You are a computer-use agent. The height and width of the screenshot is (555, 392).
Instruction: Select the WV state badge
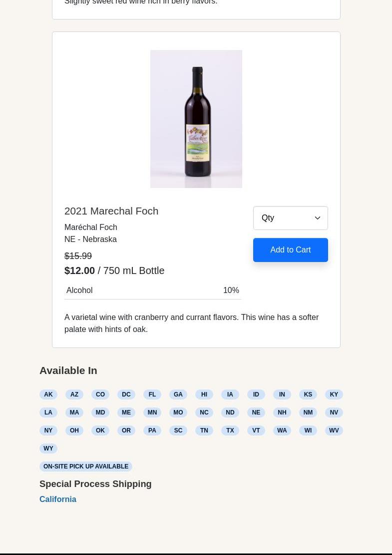(334, 430)
